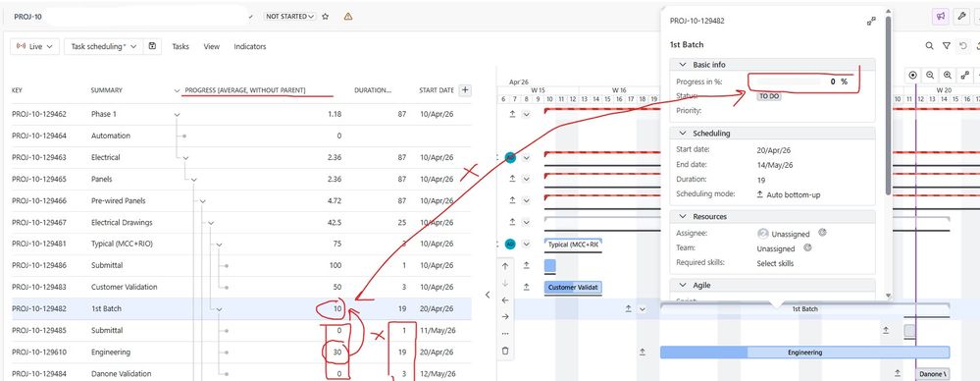The image size is (980, 381).
Task: Click the gear icon beside Assignee
Action: point(822,232)
